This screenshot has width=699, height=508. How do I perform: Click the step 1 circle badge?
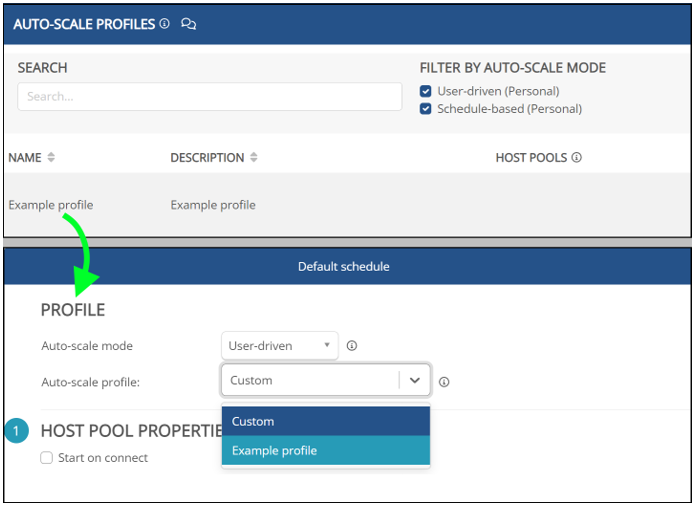click(x=17, y=431)
